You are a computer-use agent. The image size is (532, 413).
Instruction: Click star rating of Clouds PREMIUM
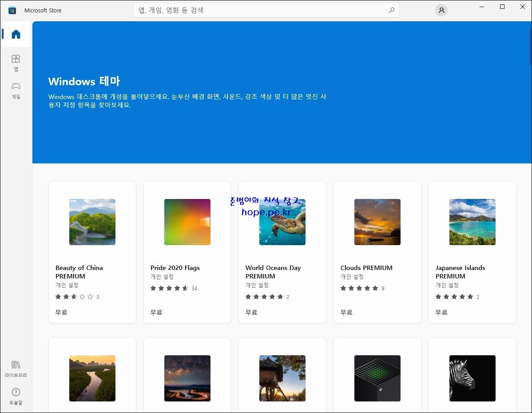coord(359,288)
